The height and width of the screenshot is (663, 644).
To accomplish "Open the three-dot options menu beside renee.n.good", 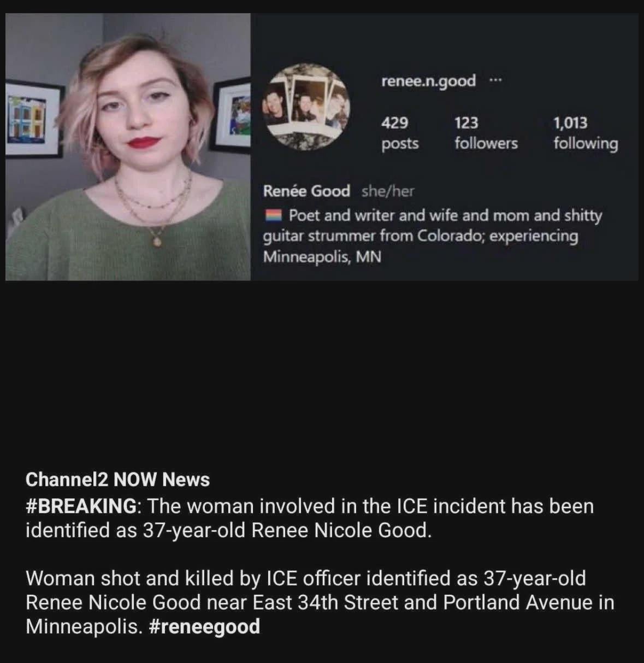I will pyautogui.click(x=495, y=81).
